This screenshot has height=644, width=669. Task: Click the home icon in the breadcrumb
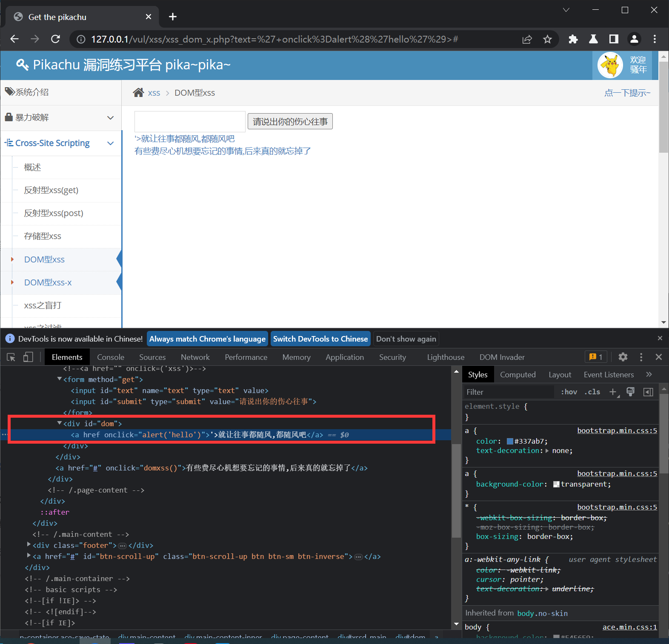pos(138,93)
